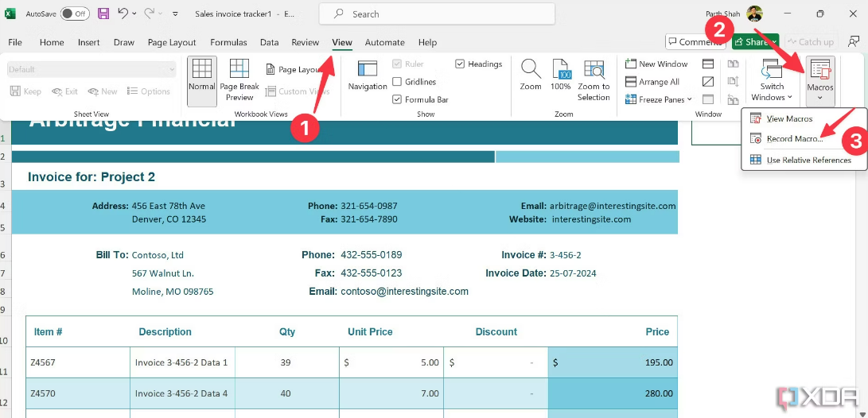Open the Review tab

(x=305, y=42)
